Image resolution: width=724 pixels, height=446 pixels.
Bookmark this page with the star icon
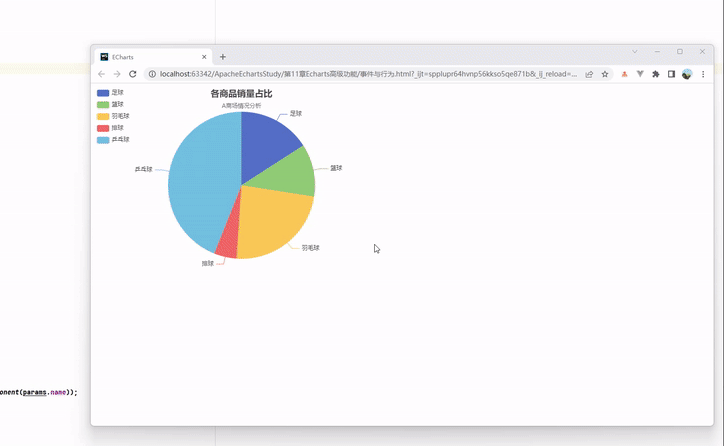point(605,74)
